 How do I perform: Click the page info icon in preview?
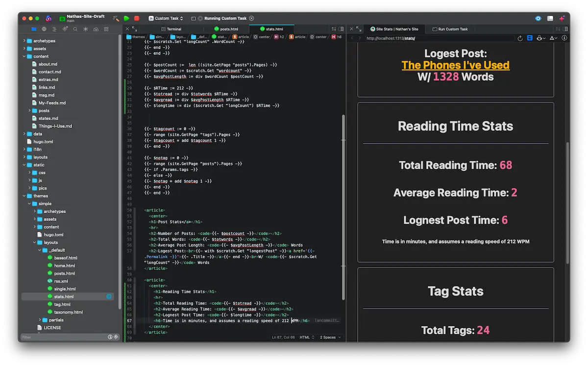(564, 38)
